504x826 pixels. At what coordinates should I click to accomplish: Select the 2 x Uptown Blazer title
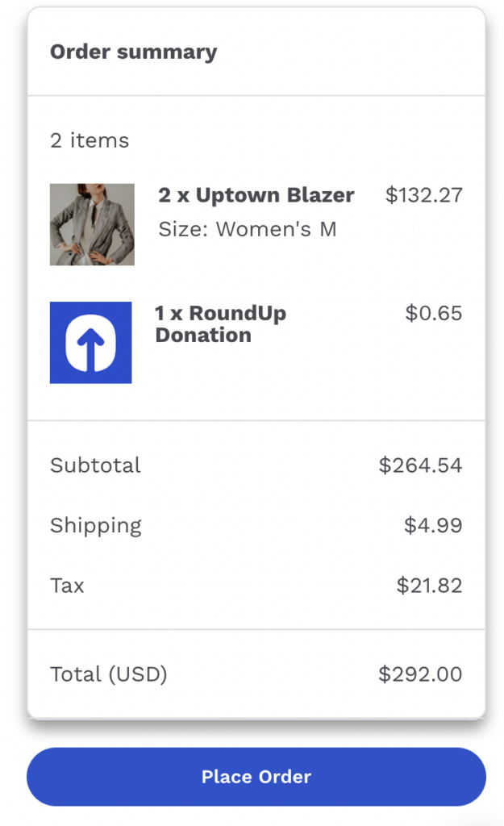pyautogui.click(x=256, y=195)
